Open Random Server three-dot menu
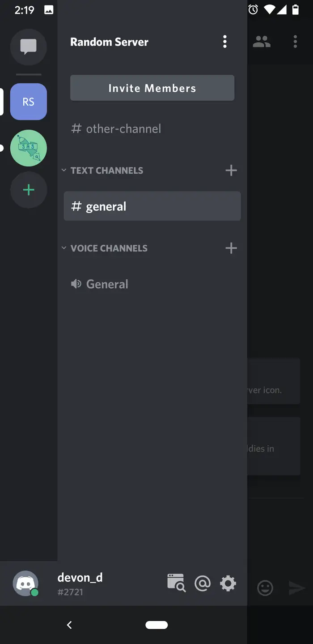Screen dimensions: 313x644 point(225,42)
